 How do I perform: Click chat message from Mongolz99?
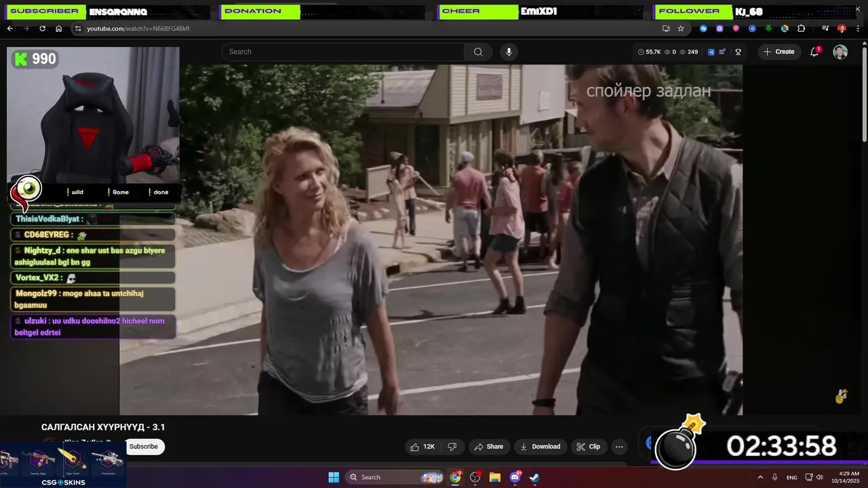[93, 300]
